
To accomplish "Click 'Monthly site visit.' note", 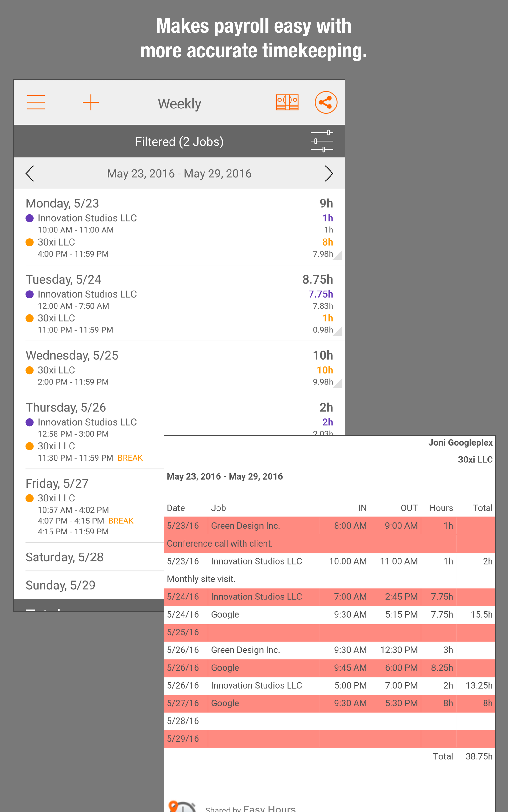I will (201, 579).
